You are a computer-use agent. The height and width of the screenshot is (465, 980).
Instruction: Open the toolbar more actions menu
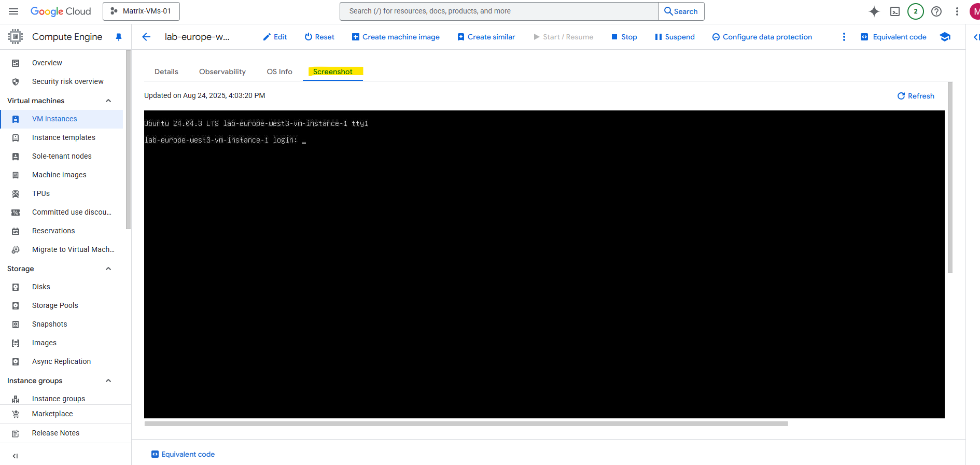844,37
